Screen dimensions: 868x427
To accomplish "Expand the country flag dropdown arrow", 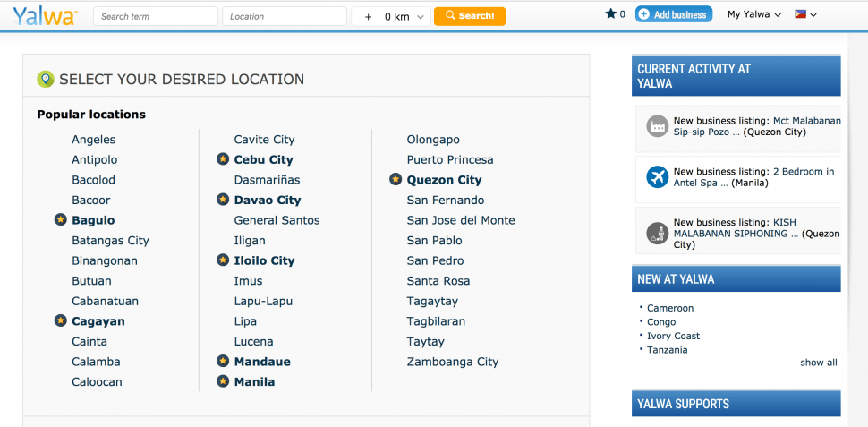I will 813,15.
